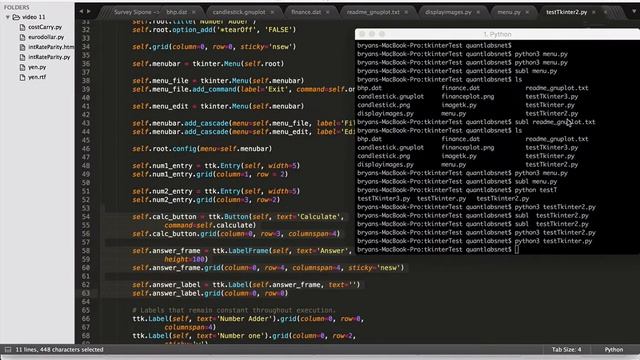Open yen.rtf from the sidebar
Screen dimensions: 640x360
(37, 77)
